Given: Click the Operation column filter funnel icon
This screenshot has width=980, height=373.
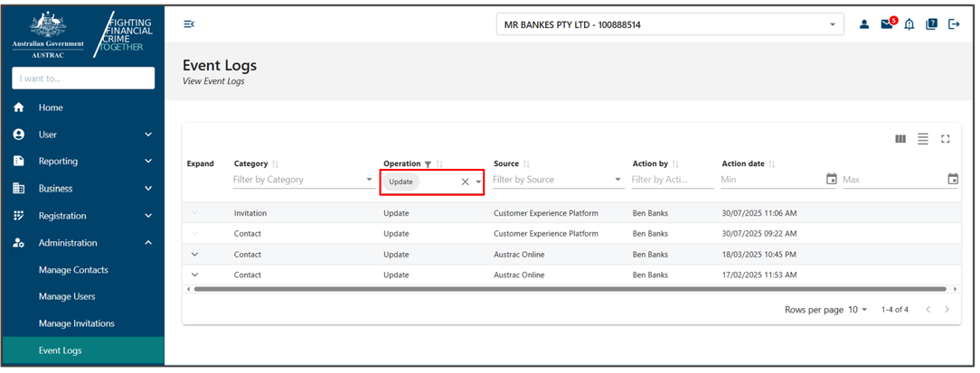Looking at the screenshot, I should [429, 164].
